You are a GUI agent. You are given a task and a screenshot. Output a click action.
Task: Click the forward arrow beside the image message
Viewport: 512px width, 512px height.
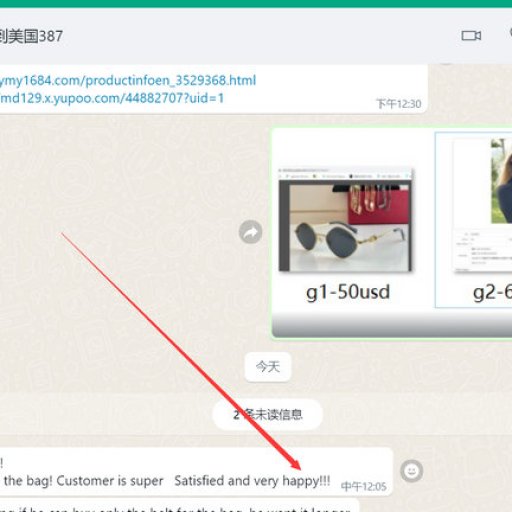[250, 232]
